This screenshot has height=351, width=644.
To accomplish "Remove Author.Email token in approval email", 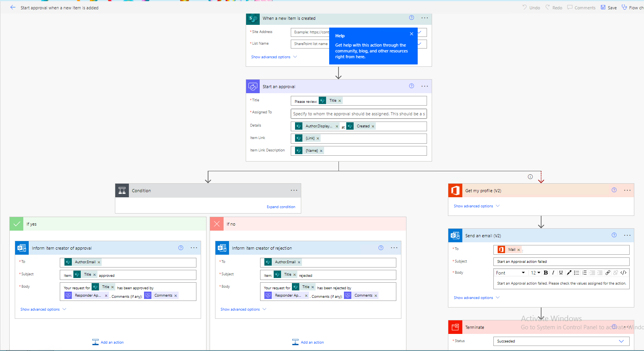I will click(99, 262).
